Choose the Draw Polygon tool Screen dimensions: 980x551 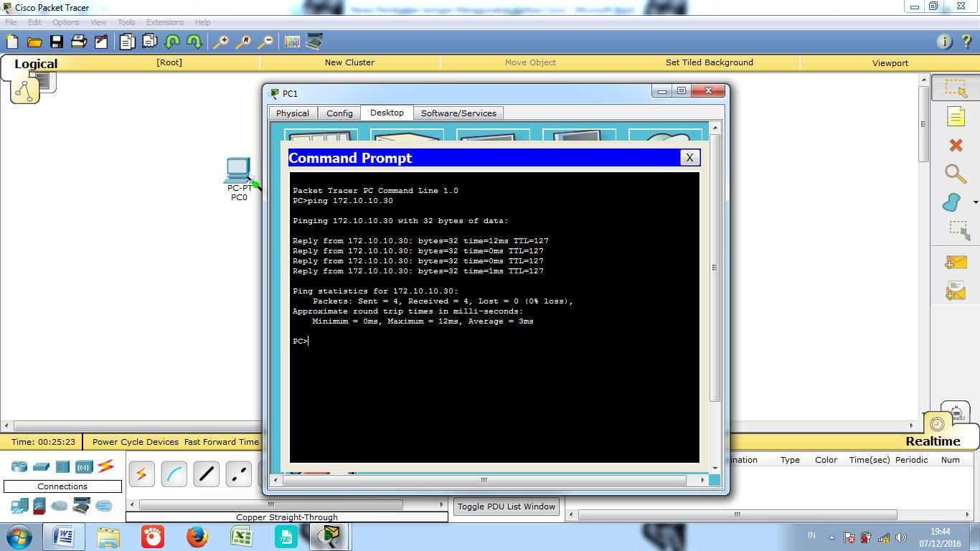pyautogui.click(x=951, y=202)
